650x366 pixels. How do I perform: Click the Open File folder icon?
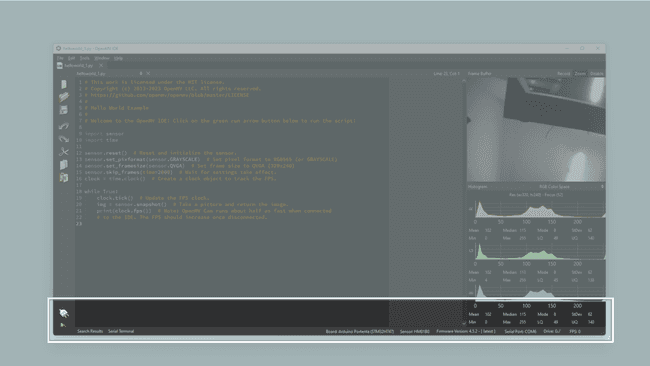point(64,97)
